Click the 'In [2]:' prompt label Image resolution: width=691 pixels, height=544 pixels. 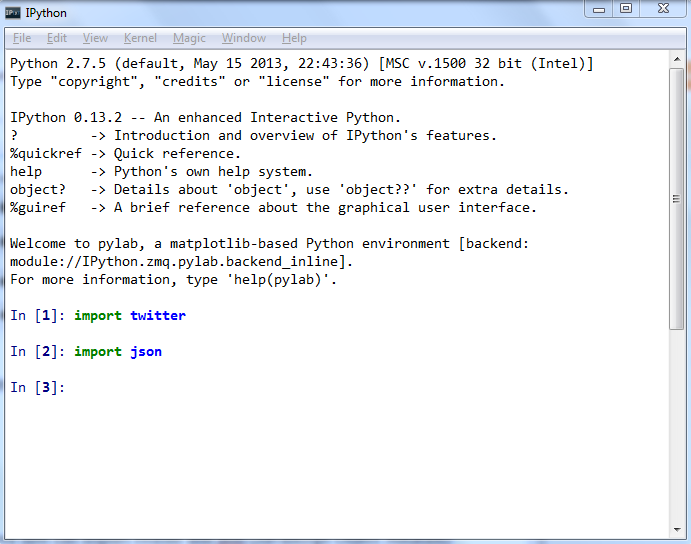click(37, 352)
